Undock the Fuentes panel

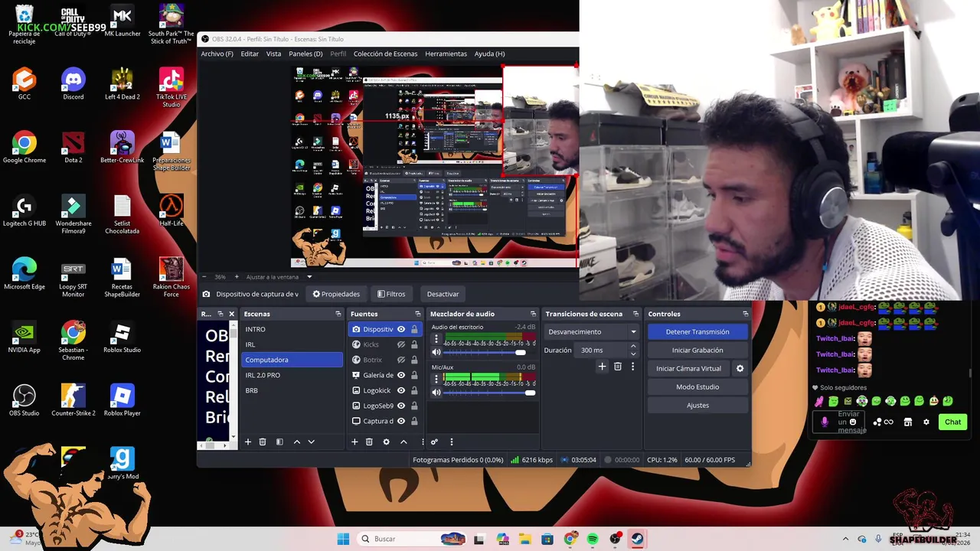click(417, 314)
